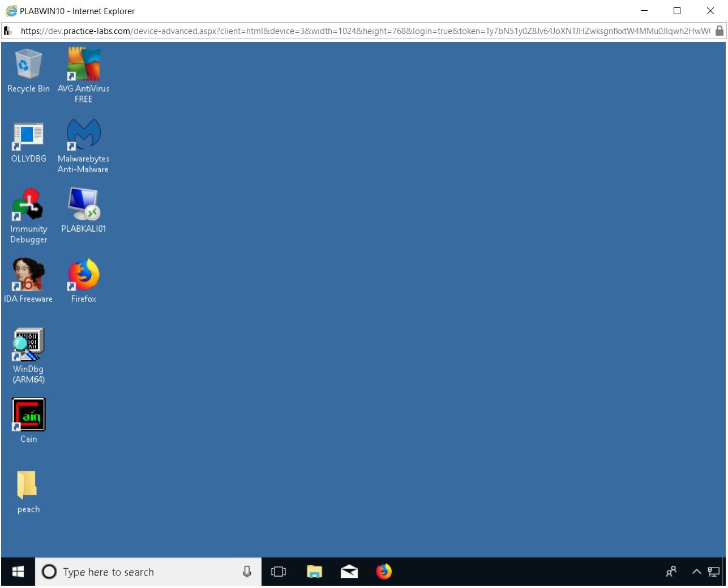Click the security lock in the address bar
Image resolution: width=728 pixels, height=588 pixels.
pos(720,31)
